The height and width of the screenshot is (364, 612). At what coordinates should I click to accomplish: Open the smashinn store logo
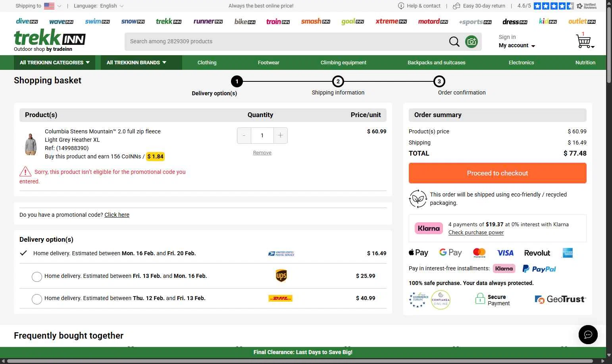[316, 21]
